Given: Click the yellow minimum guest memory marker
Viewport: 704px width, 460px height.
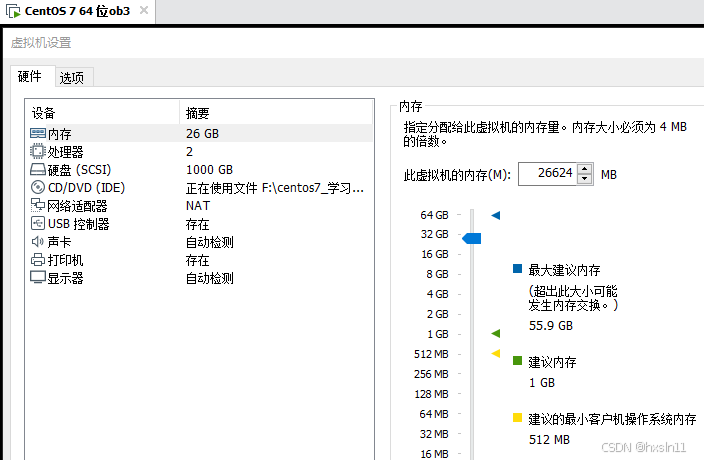Looking at the screenshot, I should (496, 353).
